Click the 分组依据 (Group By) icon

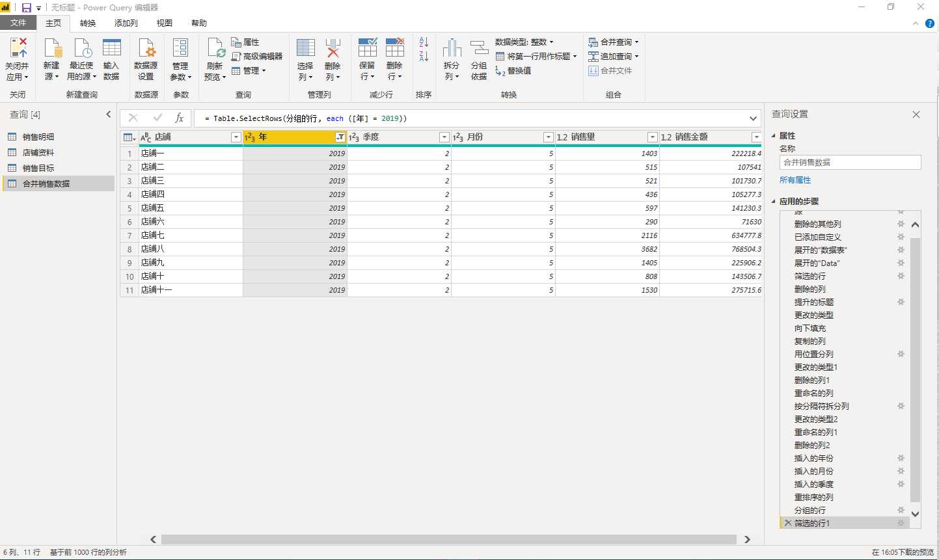pos(479,47)
